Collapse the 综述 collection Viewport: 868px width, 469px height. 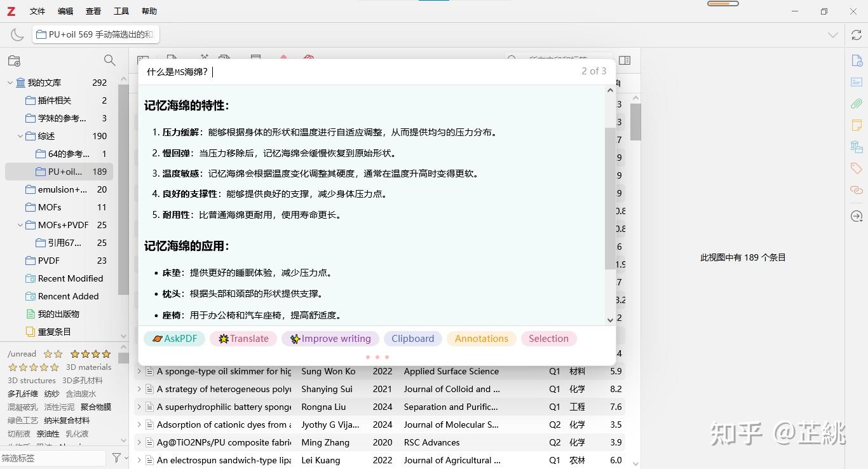(20, 136)
